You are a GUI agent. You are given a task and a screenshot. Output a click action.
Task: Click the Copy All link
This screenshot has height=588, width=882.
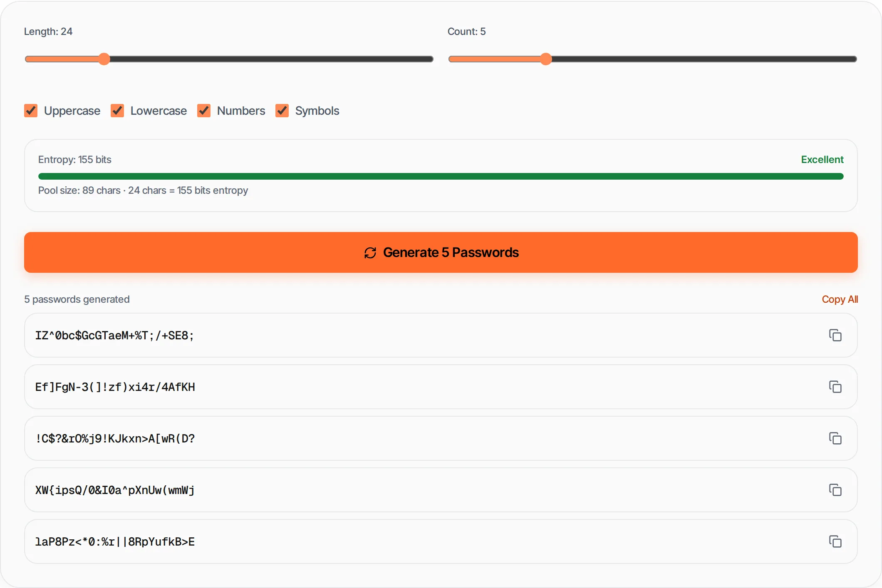[840, 299]
